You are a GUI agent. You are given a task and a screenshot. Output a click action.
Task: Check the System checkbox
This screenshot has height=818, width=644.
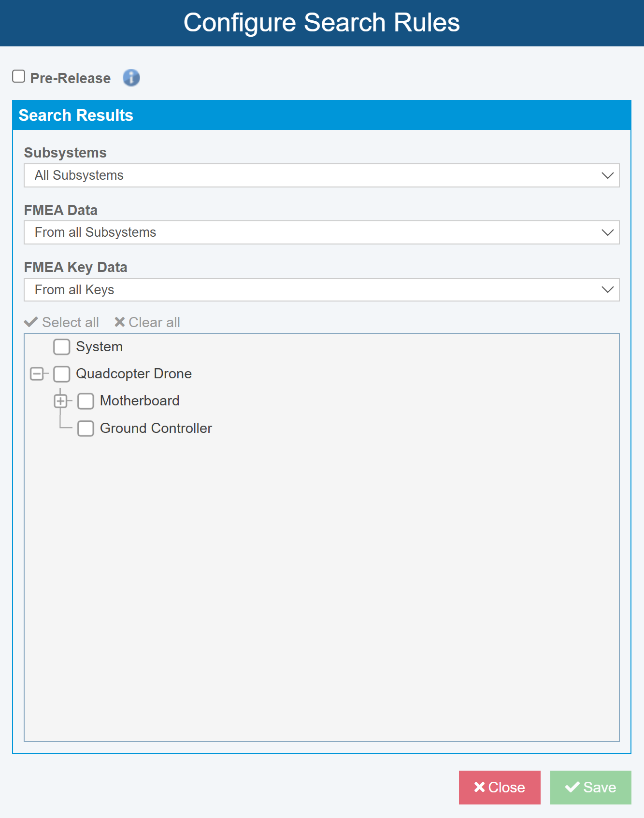click(62, 347)
